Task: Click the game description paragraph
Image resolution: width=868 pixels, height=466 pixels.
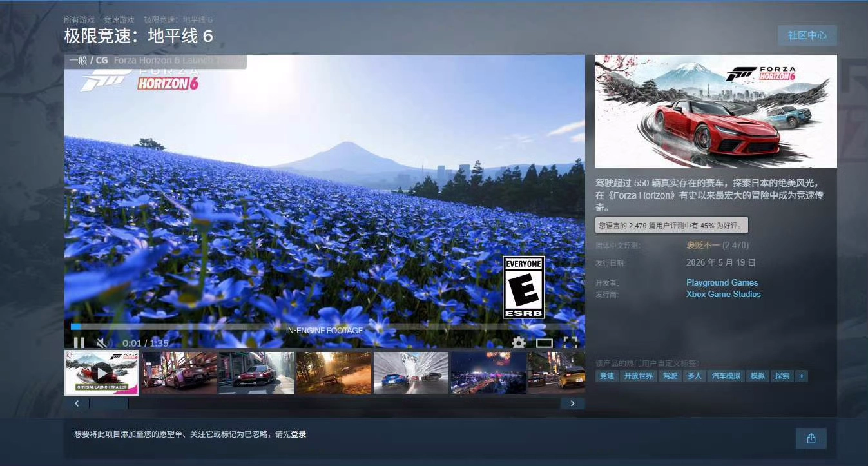Action: tap(710, 195)
